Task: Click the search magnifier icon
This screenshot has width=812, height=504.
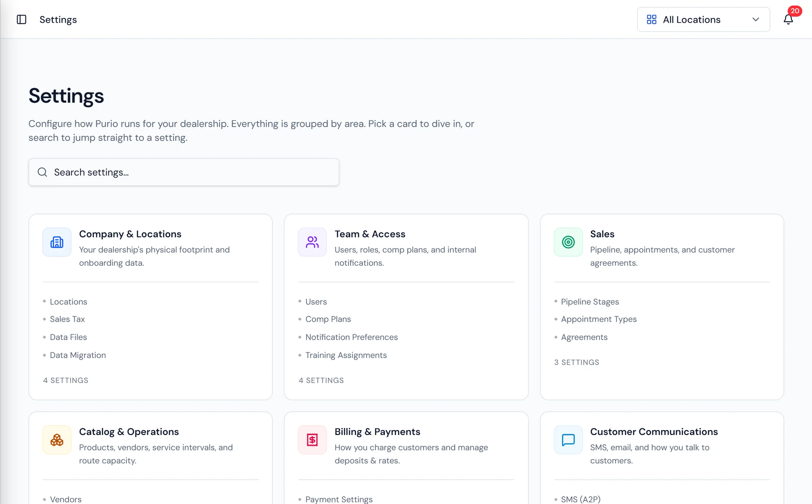Action: tap(42, 172)
